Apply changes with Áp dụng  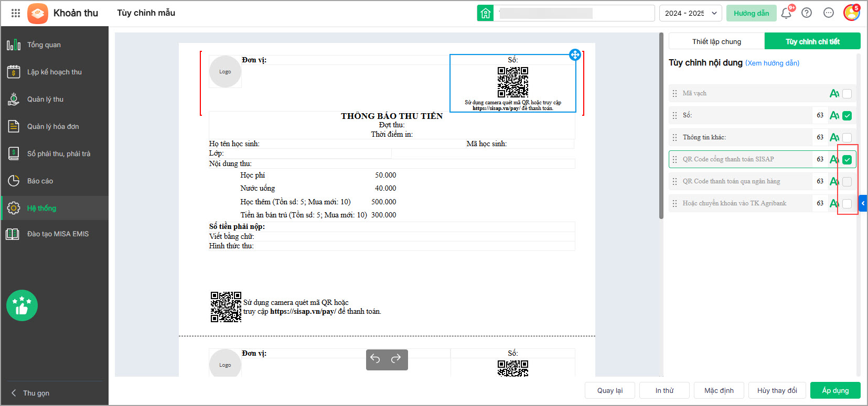(x=835, y=390)
